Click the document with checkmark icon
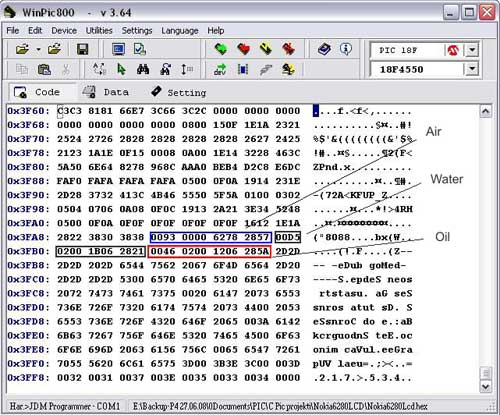This screenshot has width=500, height=415. pos(140,49)
